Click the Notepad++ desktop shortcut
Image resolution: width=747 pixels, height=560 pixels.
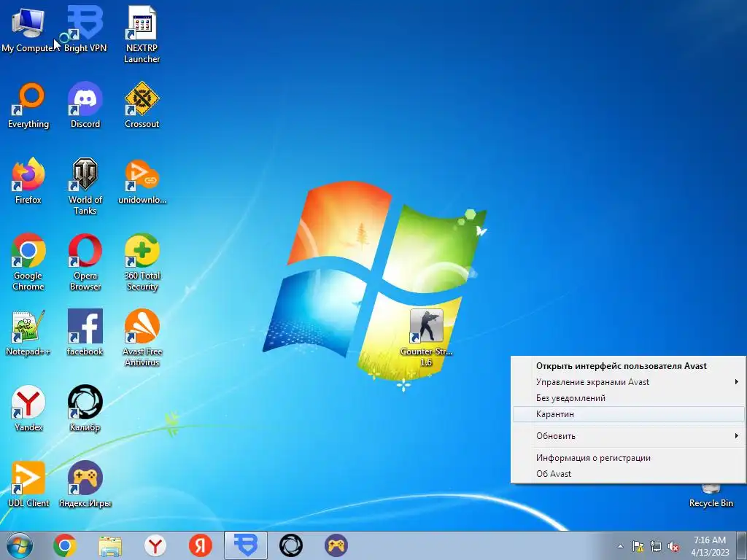[28, 333]
